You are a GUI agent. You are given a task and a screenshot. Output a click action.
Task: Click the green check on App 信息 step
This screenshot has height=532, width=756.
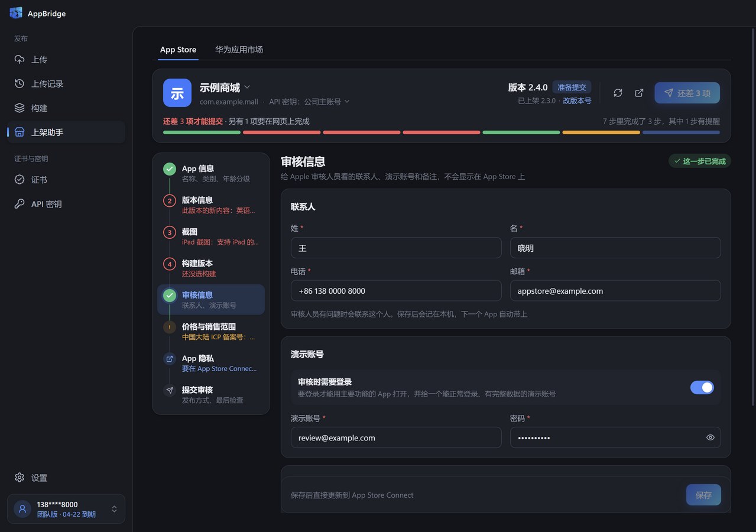[x=170, y=169]
